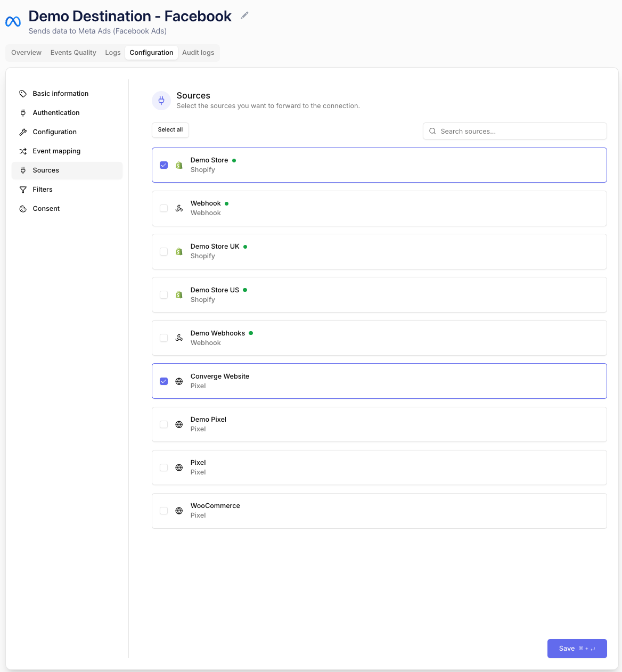Viewport: 622px width, 672px height.
Task: Open the Overview tab
Action: click(26, 53)
